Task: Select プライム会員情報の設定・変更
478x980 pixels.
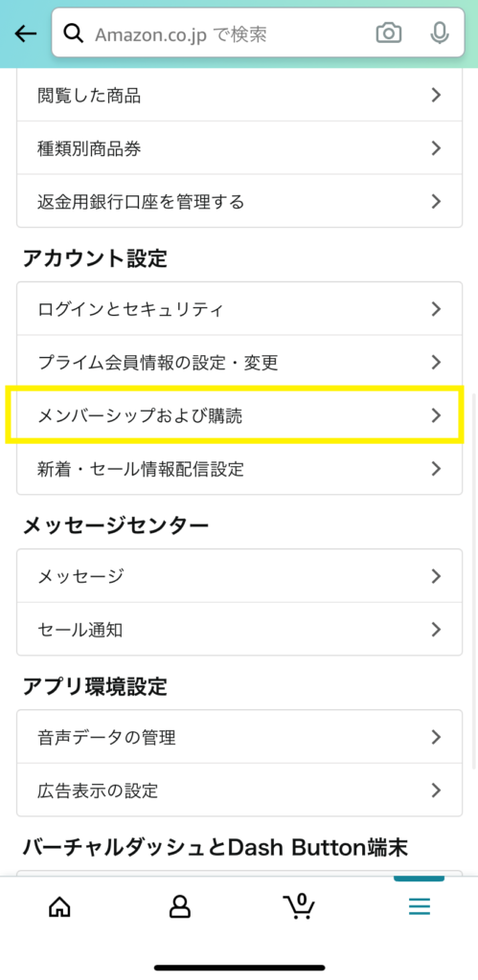Action: point(239,363)
